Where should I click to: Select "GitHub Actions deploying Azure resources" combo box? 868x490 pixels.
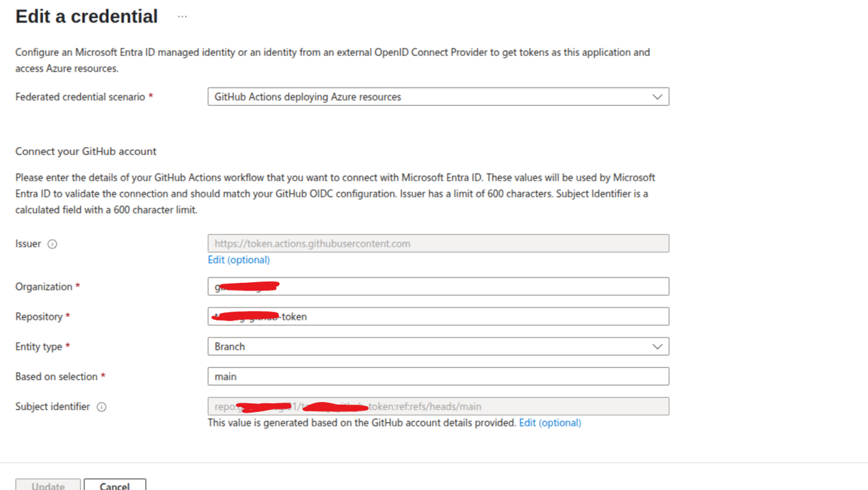(x=438, y=96)
